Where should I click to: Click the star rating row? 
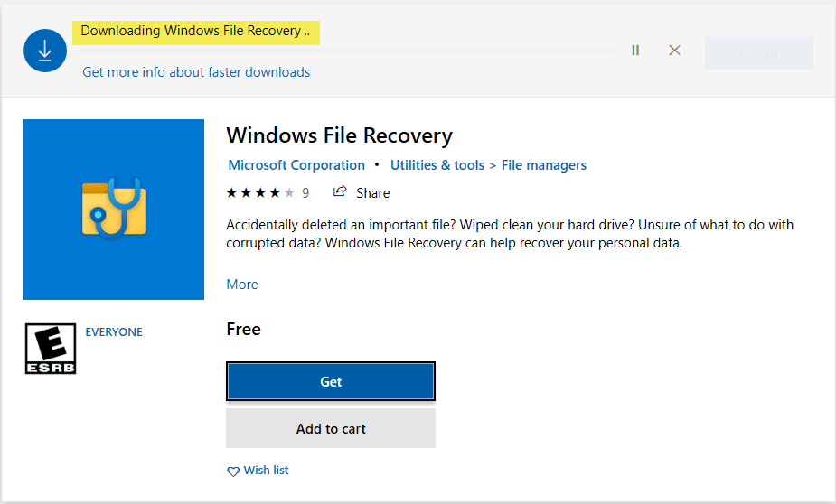[260, 192]
